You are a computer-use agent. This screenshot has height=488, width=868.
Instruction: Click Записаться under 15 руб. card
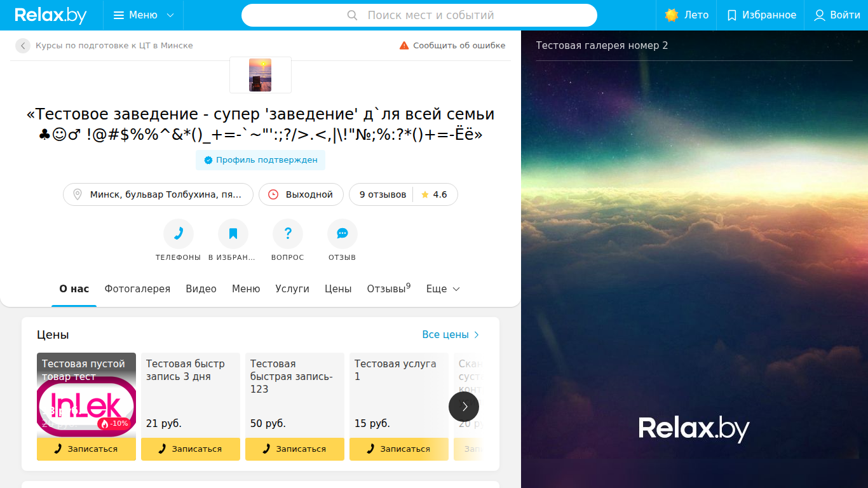399,449
